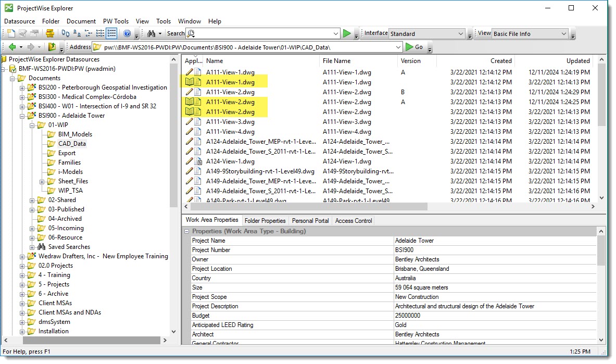Viewport: 616px width, 364px height.
Task: Open the Interface dropdown showing Standard
Action: [427, 34]
